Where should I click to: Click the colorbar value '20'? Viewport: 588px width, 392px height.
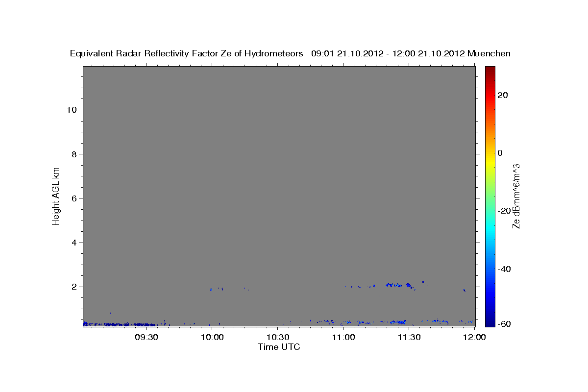tap(503, 95)
